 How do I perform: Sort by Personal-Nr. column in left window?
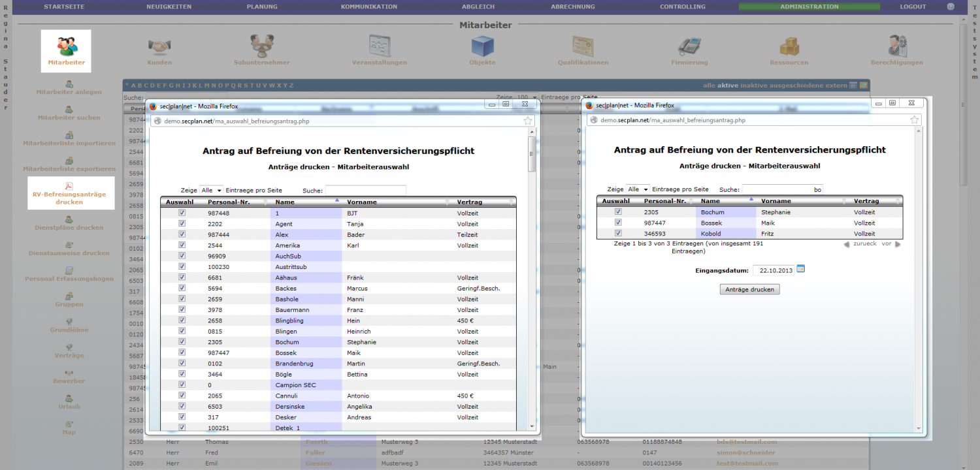(238, 202)
